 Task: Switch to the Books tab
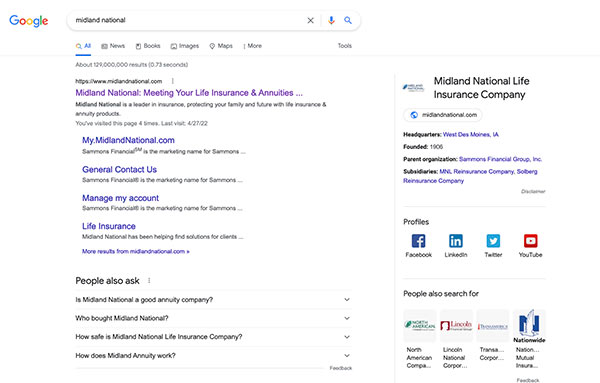148,46
